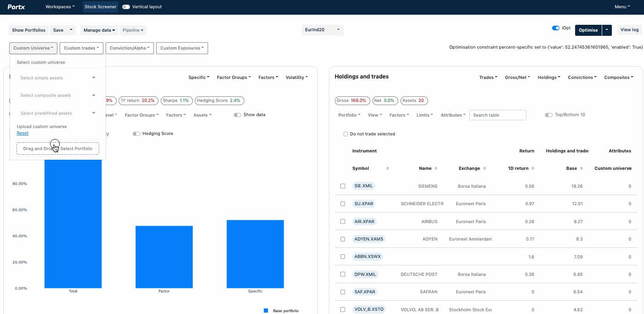Open the Manage data dropdown
Screen dimensions: 644x314
coord(99,30)
